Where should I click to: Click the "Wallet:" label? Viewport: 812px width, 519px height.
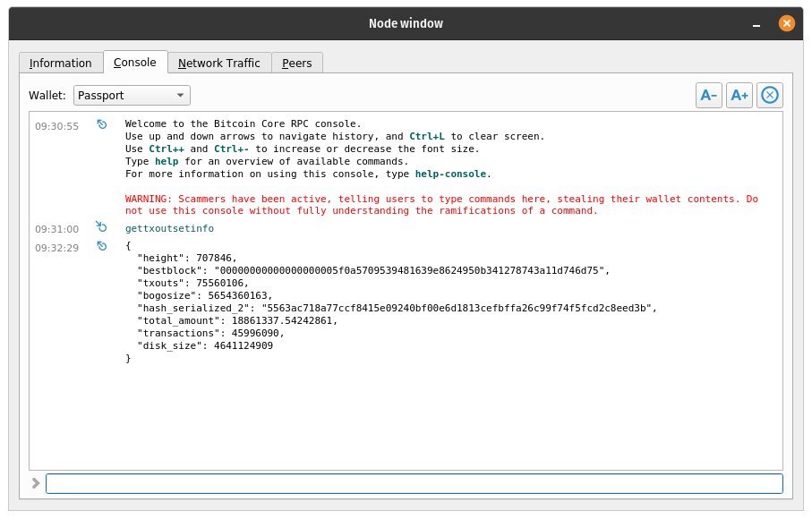(x=47, y=95)
